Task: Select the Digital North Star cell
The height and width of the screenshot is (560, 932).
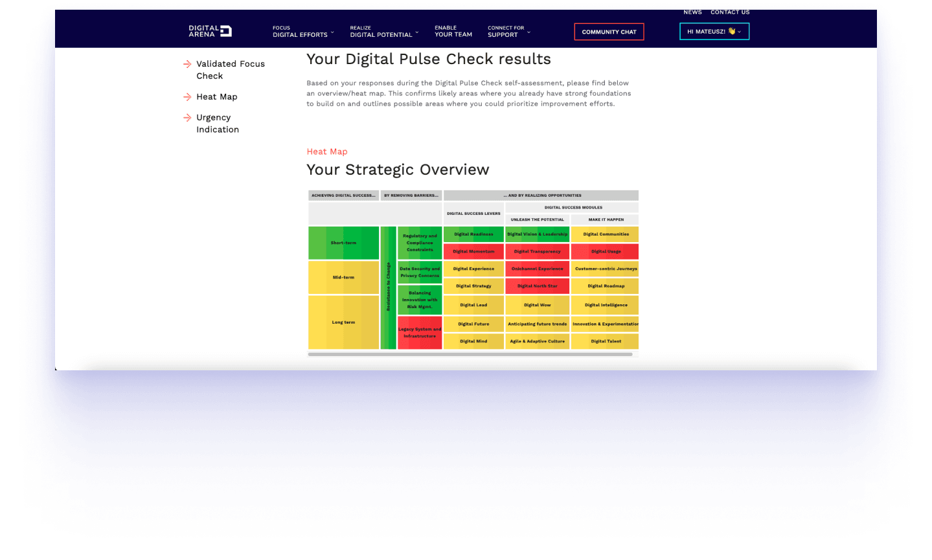Action: pos(537,286)
